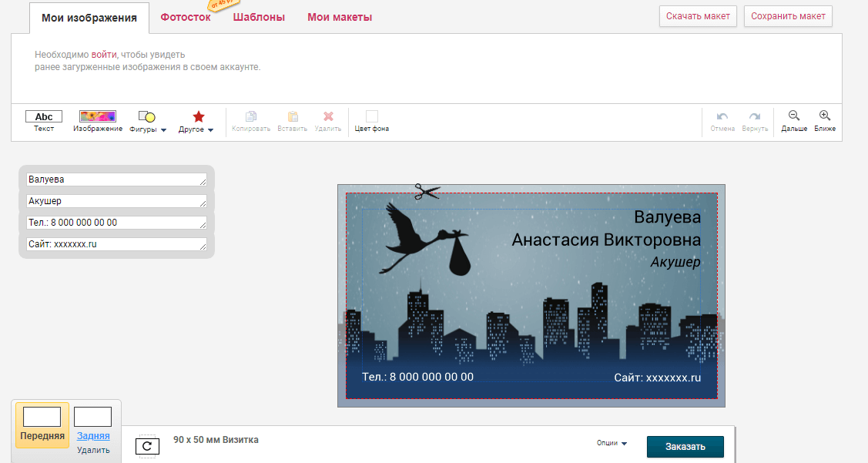Expand the Другое dropdown menu
The height and width of the screenshot is (463, 868).
coord(198,121)
